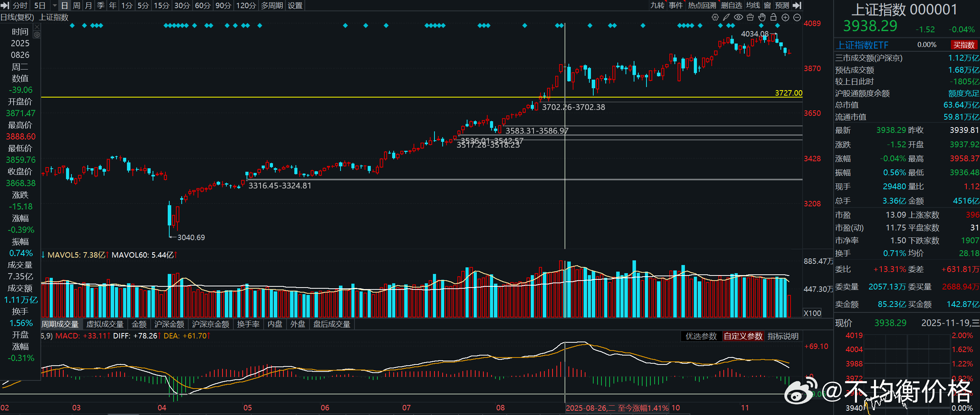Image resolution: width=980 pixels, height=415 pixels.
Task: Open 指标说明 indicator description
Action: pos(783,336)
